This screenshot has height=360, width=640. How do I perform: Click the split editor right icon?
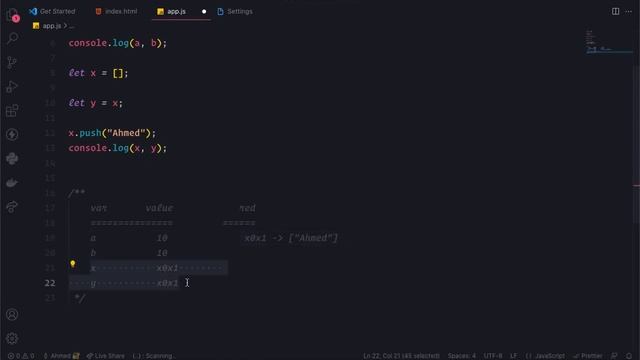[615, 11]
